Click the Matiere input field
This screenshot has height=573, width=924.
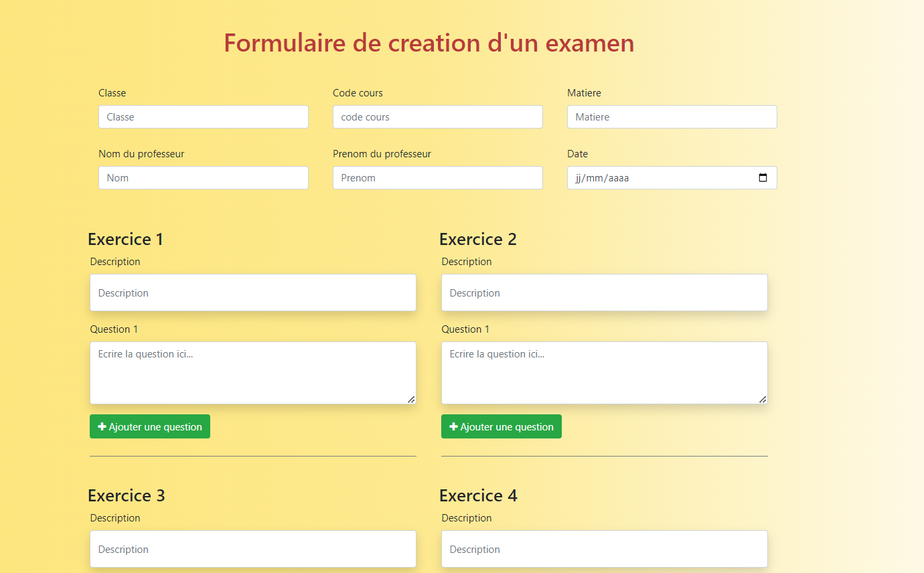tap(672, 116)
